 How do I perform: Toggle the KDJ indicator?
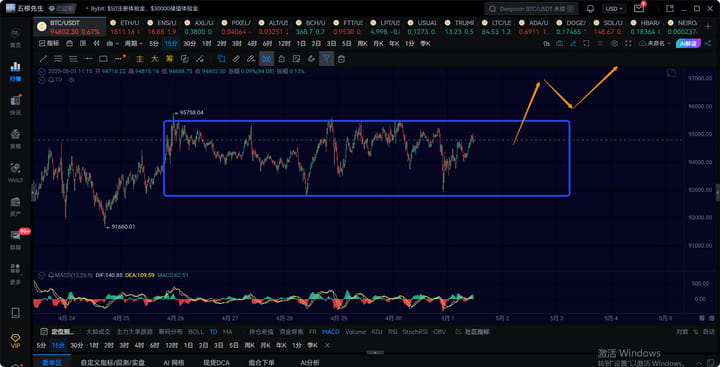pyautogui.click(x=377, y=332)
